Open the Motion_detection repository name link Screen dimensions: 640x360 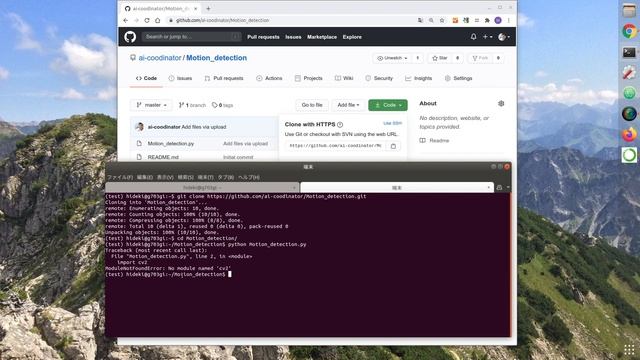(216, 58)
